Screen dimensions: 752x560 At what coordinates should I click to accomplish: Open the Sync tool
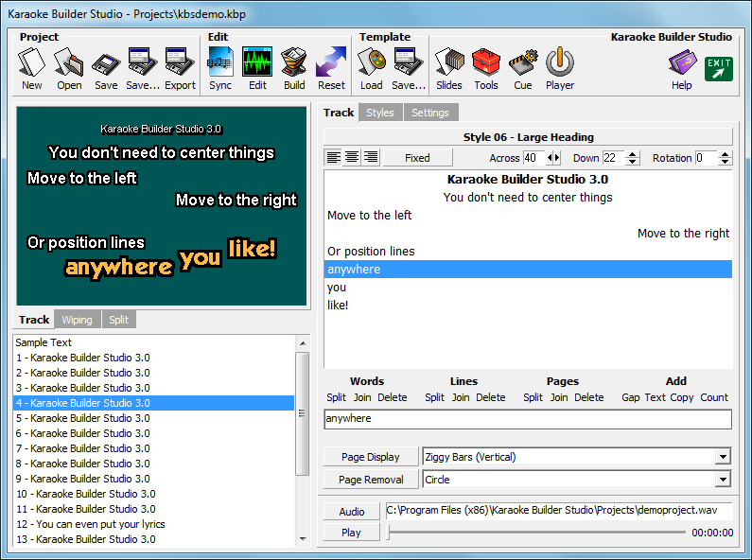tap(220, 69)
